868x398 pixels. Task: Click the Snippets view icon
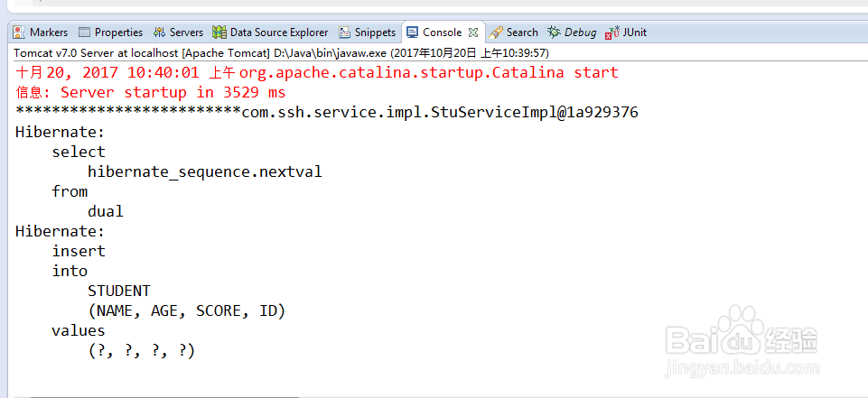point(345,32)
